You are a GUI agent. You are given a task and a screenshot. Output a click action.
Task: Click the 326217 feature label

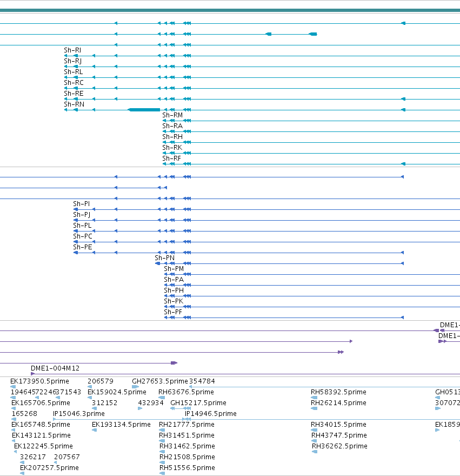coord(33,457)
